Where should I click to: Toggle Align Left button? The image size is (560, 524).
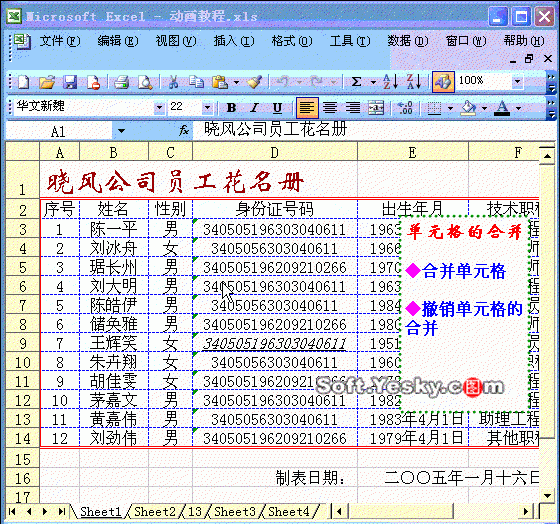307,108
